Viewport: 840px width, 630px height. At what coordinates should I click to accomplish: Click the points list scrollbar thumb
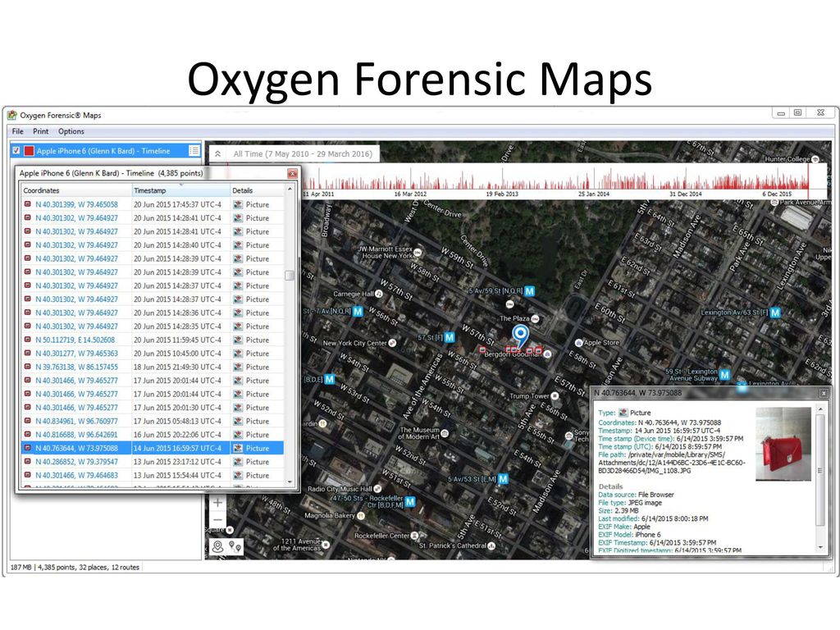click(x=290, y=276)
